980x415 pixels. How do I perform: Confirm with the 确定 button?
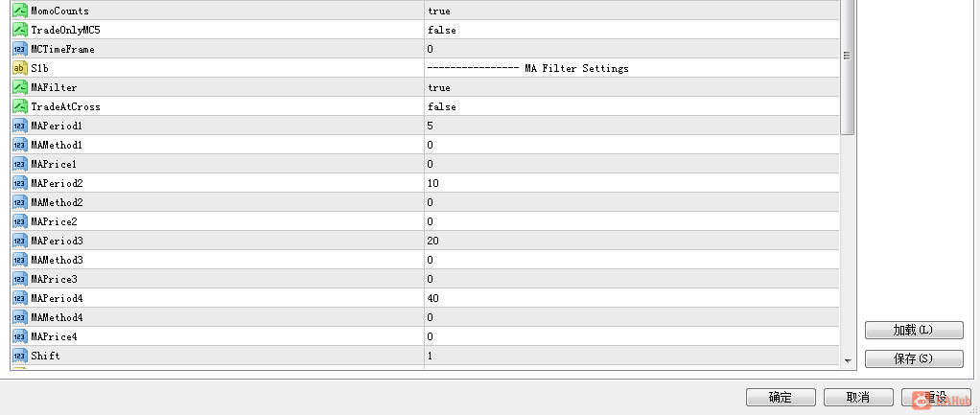point(781,398)
